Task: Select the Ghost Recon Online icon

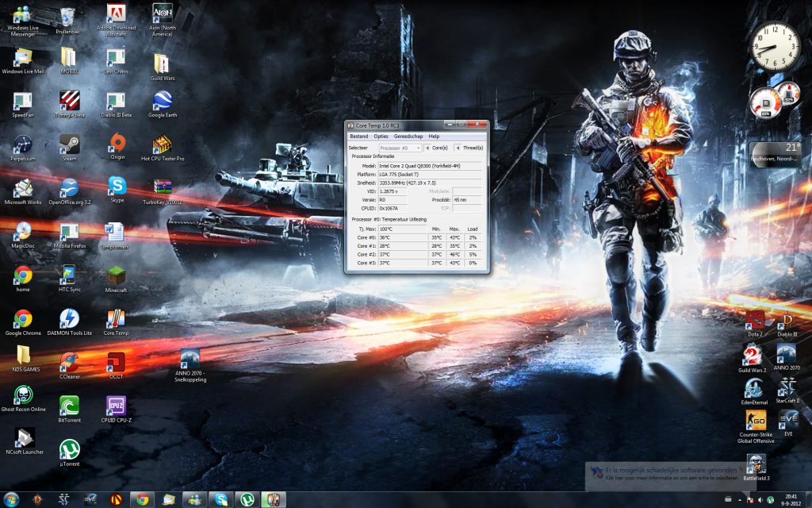Action: [23, 399]
